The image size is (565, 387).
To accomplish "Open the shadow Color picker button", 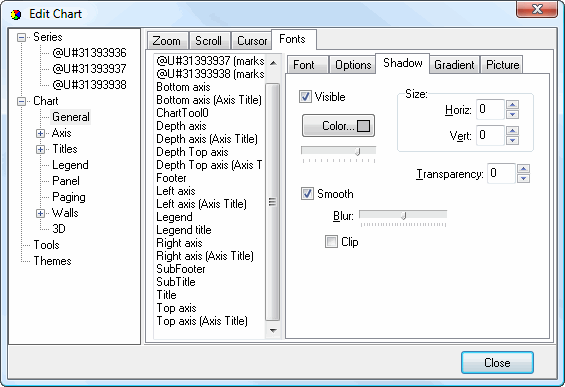I will click(x=338, y=126).
